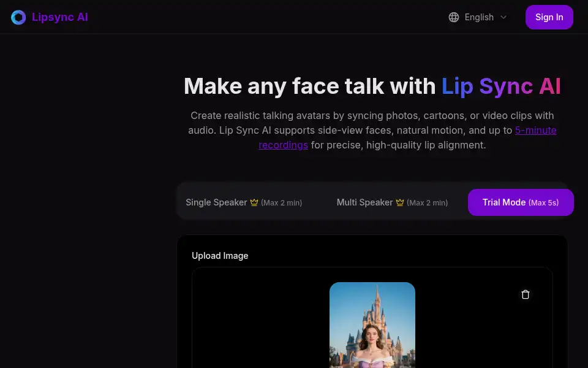
Task: Click the crown icon beside Single Speaker
Action: coord(254,202)
